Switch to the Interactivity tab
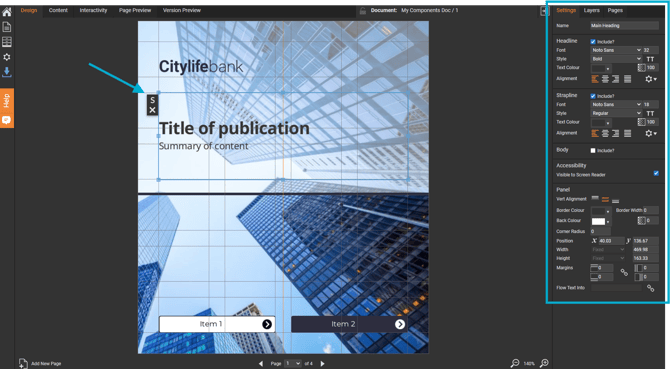 [93, 10]
